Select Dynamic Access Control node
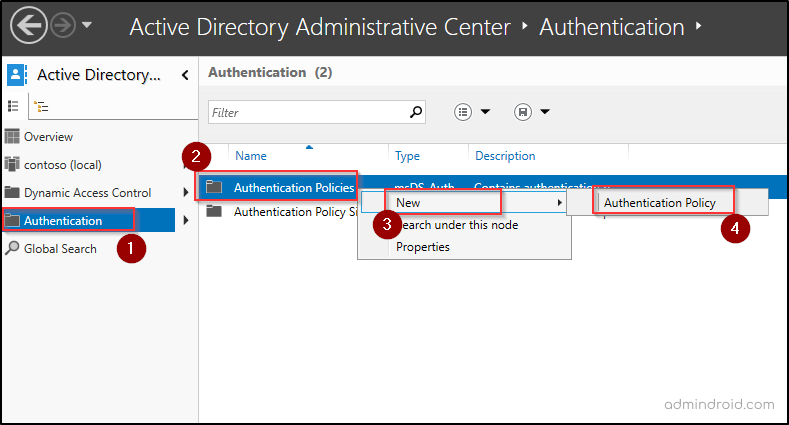 pyautogui.click(x=88, y=193)
